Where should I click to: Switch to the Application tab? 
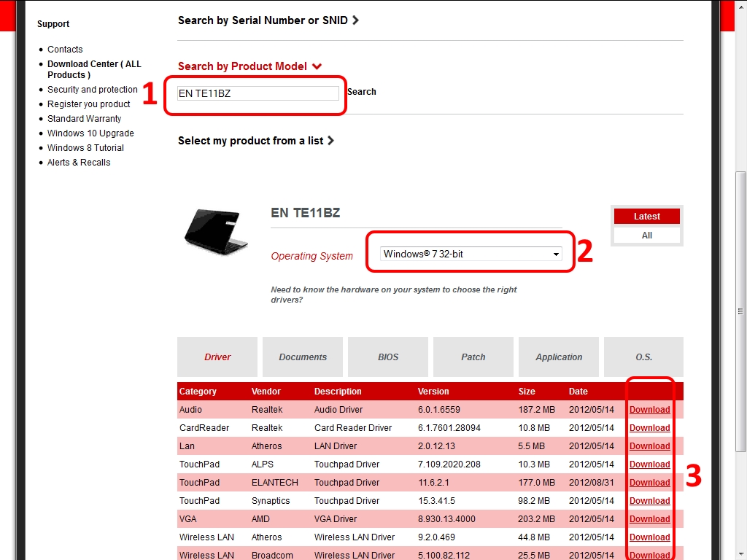(x=558, y=357)
